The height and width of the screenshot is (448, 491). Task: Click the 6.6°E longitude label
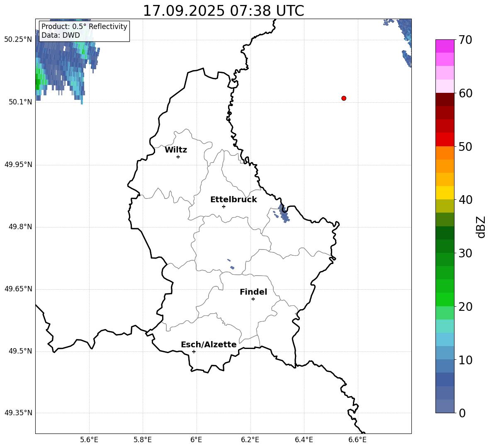pos(357,440)
